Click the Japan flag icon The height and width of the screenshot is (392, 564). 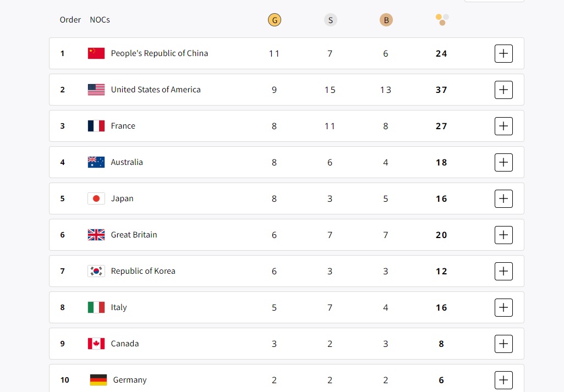click(96, 198)
